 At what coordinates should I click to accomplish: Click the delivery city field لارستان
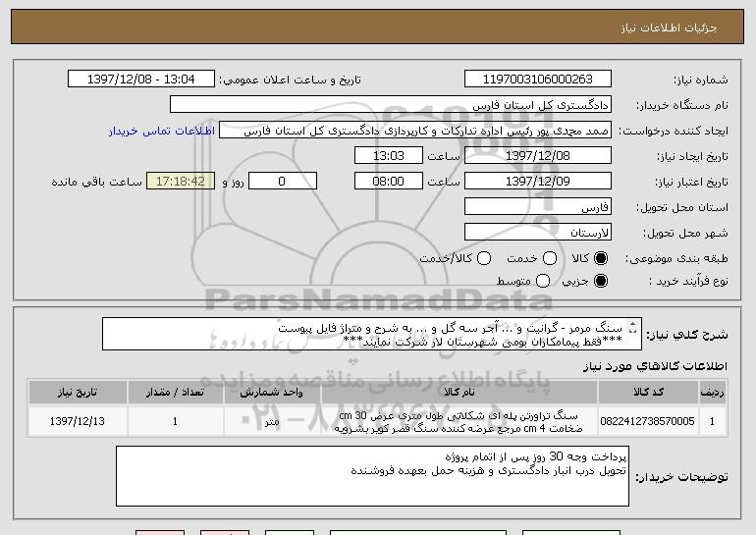538,233
